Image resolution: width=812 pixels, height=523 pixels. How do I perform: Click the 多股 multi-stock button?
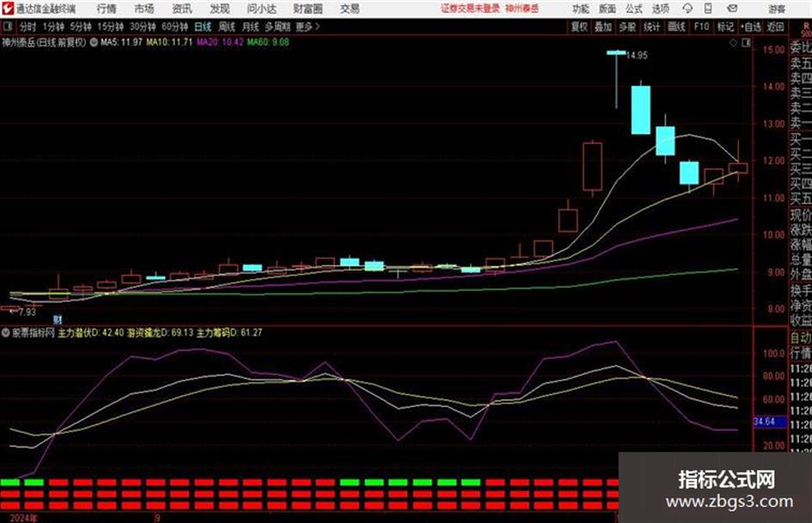click(627, 27)
